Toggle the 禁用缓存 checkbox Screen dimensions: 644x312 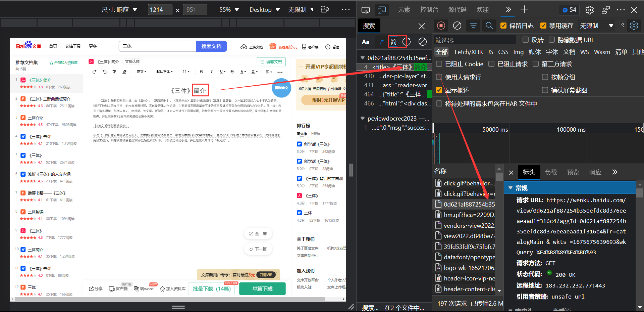[543, 26]
